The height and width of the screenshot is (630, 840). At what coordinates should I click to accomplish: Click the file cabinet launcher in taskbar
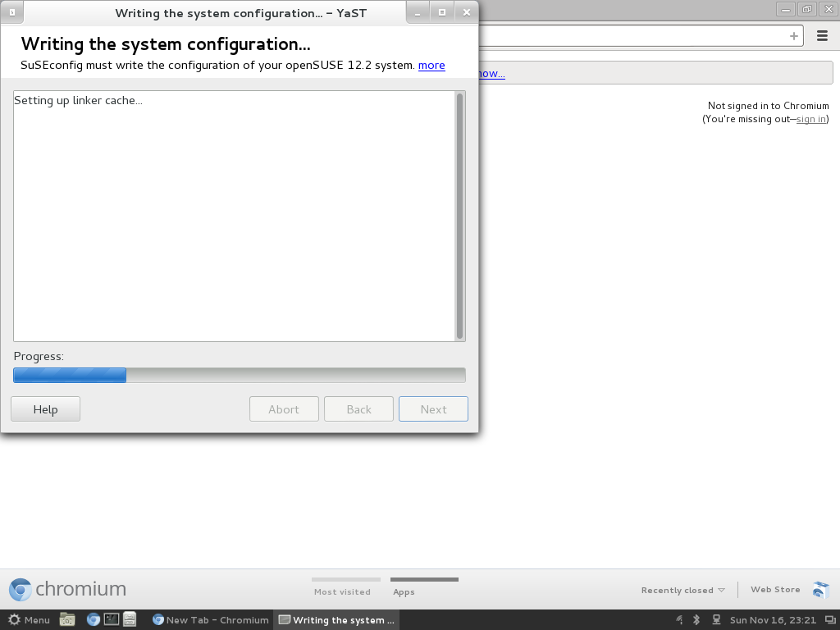click(x=130, y=620)
